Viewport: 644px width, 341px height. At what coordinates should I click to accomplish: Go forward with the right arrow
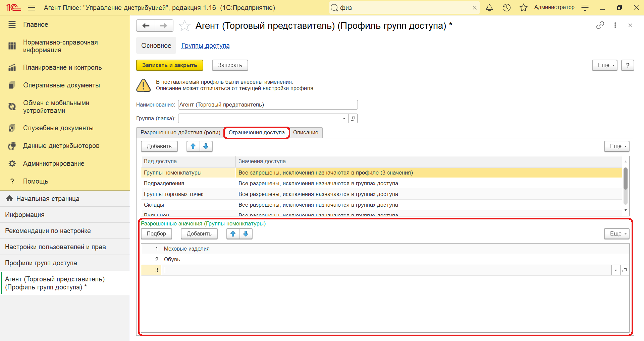click(164, 25)
